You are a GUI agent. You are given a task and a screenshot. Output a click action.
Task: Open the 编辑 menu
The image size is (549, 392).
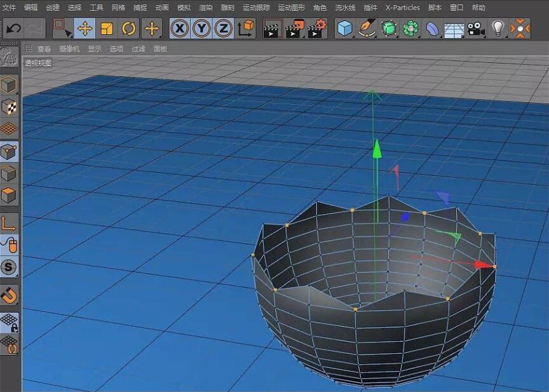pos(30,8)
